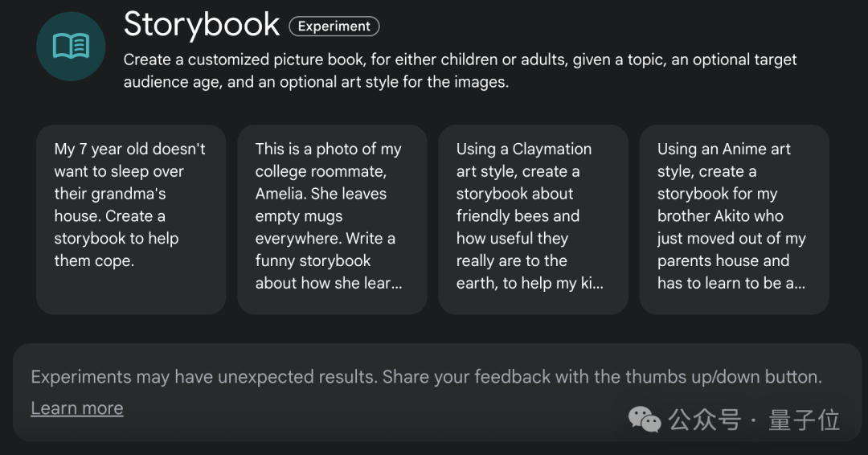Click the Storybook title heading
The width and height of the screenshot is (868, 455).
[x=202, y=24]
